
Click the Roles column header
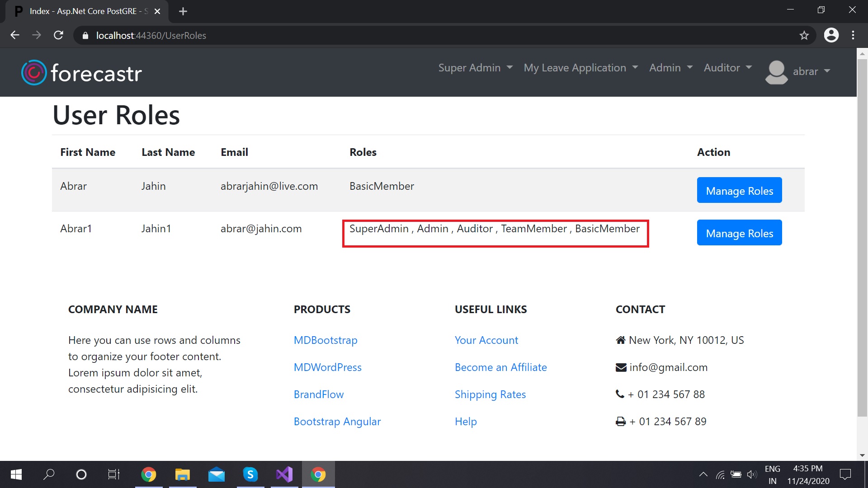[x=363, y=152]
